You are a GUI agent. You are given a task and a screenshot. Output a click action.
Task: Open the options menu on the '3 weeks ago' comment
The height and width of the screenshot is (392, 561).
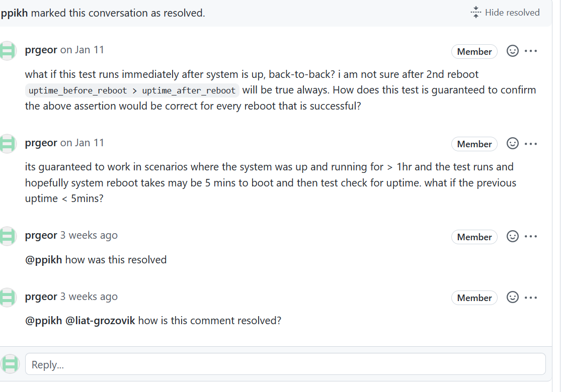[531, 236]
